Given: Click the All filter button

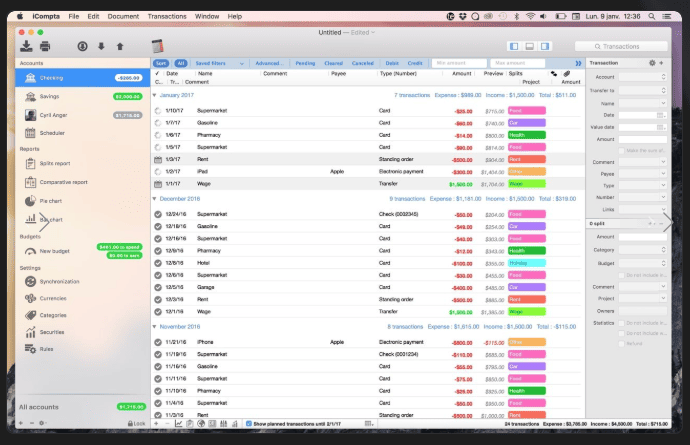Looking at the screenshot, I should coord(181,63).
